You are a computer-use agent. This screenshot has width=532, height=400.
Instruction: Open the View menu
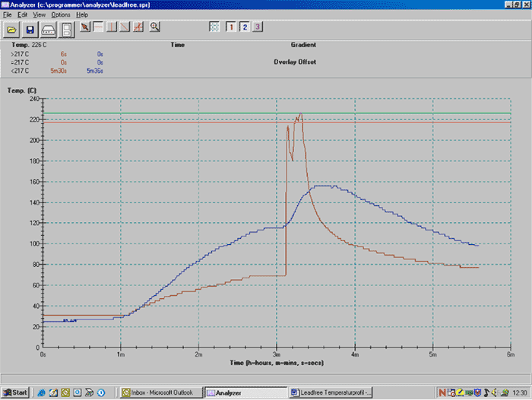click(x=39, y=14)
